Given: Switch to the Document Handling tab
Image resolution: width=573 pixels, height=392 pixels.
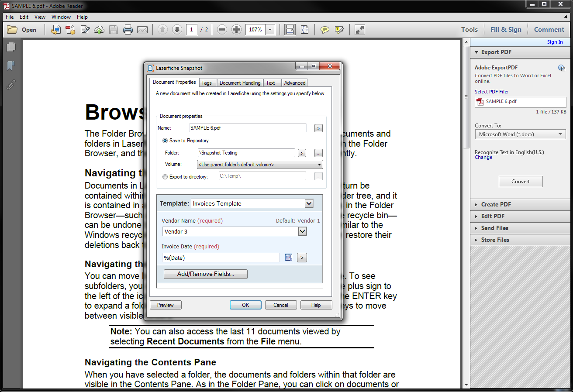Looking at the screenshot, I should 240,83.
